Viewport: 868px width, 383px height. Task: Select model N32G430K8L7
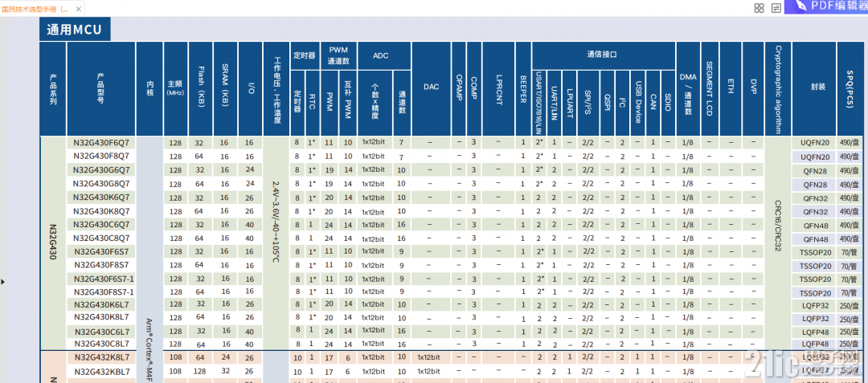[x=101, y=316]
